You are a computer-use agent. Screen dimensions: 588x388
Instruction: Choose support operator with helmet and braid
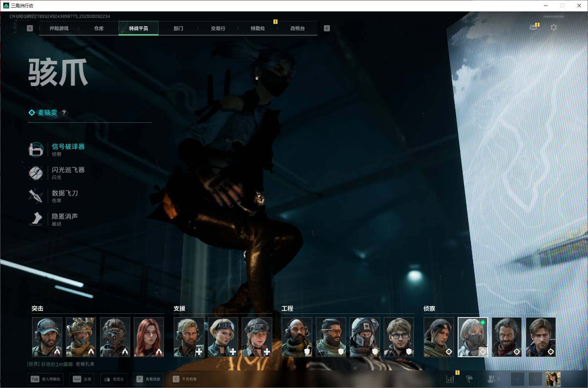point(257,337)
